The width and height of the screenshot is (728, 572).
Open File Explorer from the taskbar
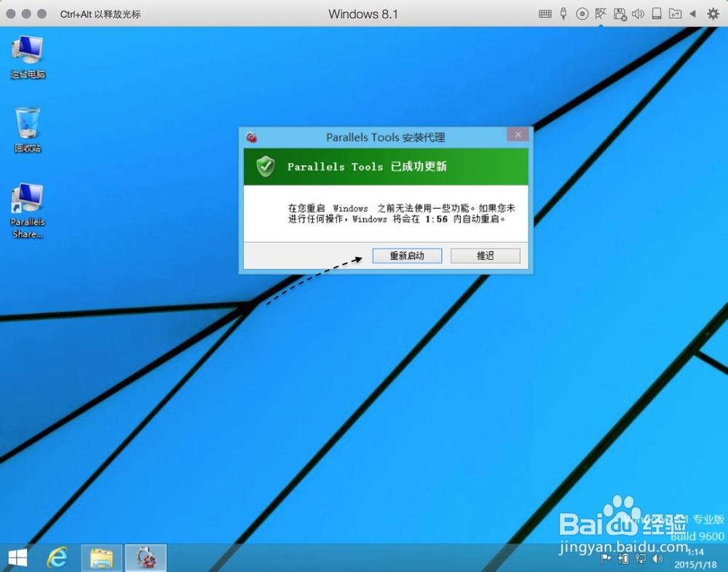pos(102,558)
